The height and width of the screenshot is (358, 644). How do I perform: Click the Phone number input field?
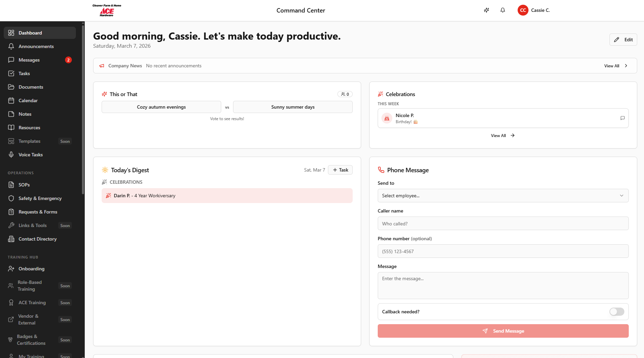tap(503, 251)
